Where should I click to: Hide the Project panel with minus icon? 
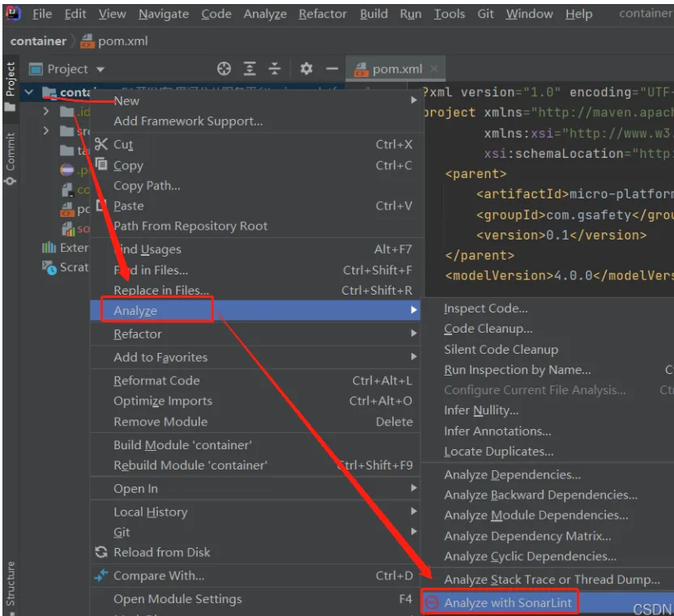coord(332,69)
